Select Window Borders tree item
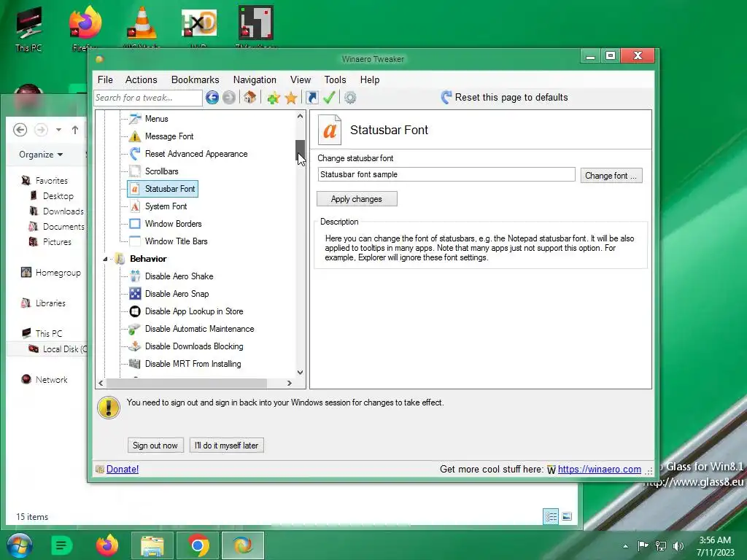The width and height of the screenshot is (747, 560). [x=174, y=224]
